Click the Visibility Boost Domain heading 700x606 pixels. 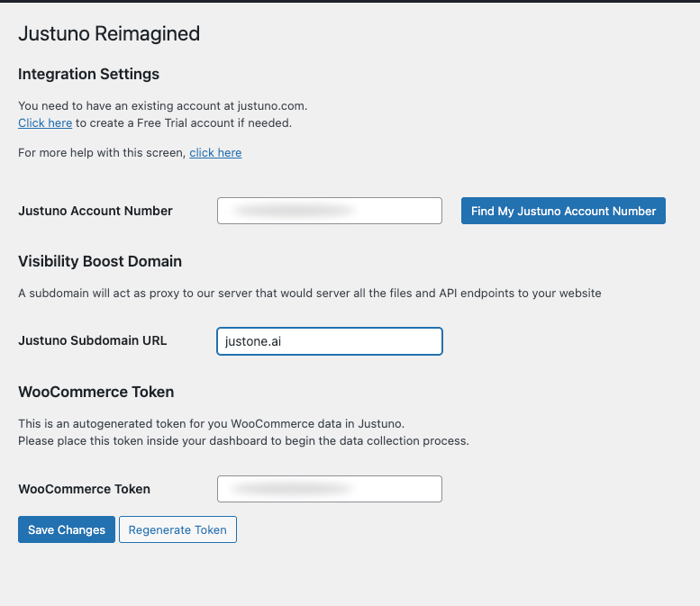pyautogui.click(x=100, y=261)
